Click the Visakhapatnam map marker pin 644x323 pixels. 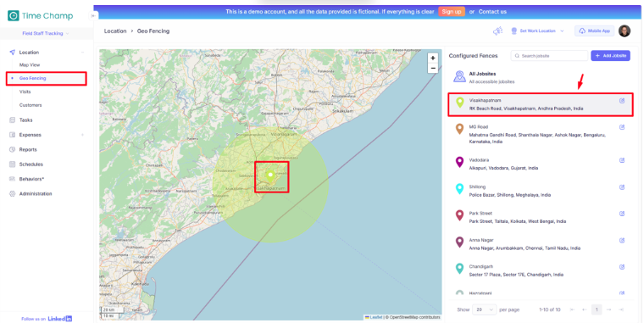(270, 176)
